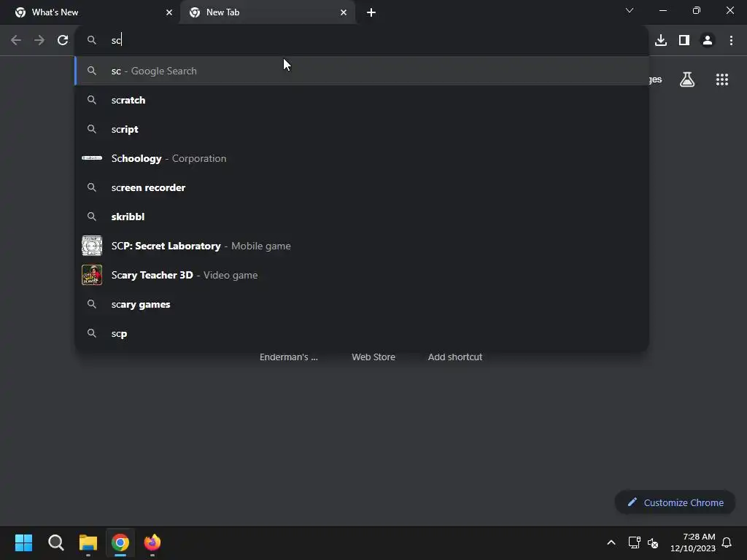
Task: Close the New Tab tab
Action: (344, 12)
